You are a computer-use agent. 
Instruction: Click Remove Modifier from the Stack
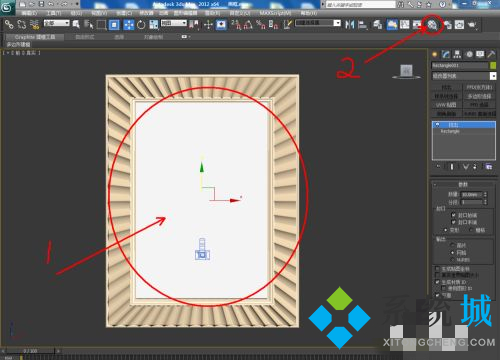coord(476,166)
